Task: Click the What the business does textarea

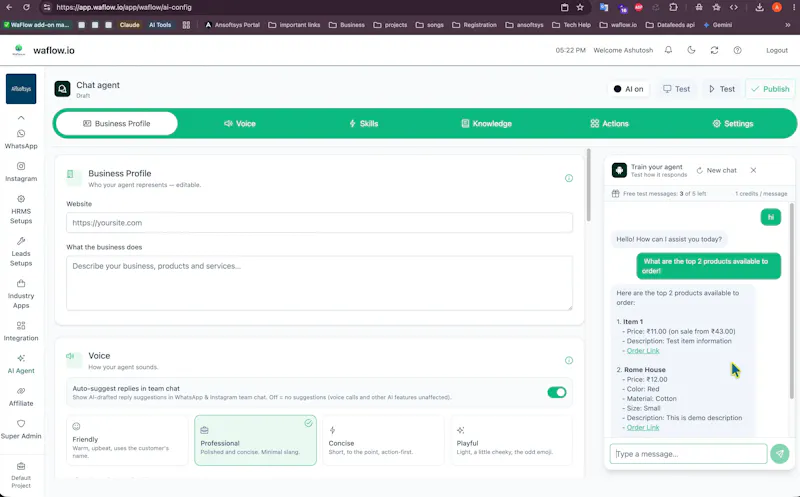Action: pyautogui.click(x=319, y=283)
